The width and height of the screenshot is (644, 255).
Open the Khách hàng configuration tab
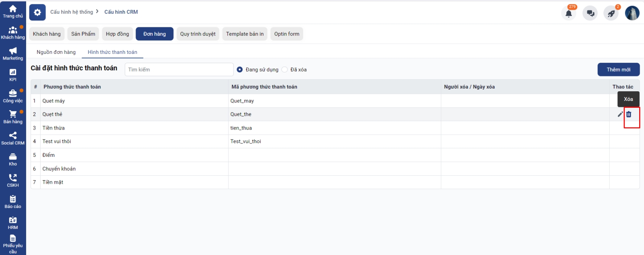coord(47,34)
